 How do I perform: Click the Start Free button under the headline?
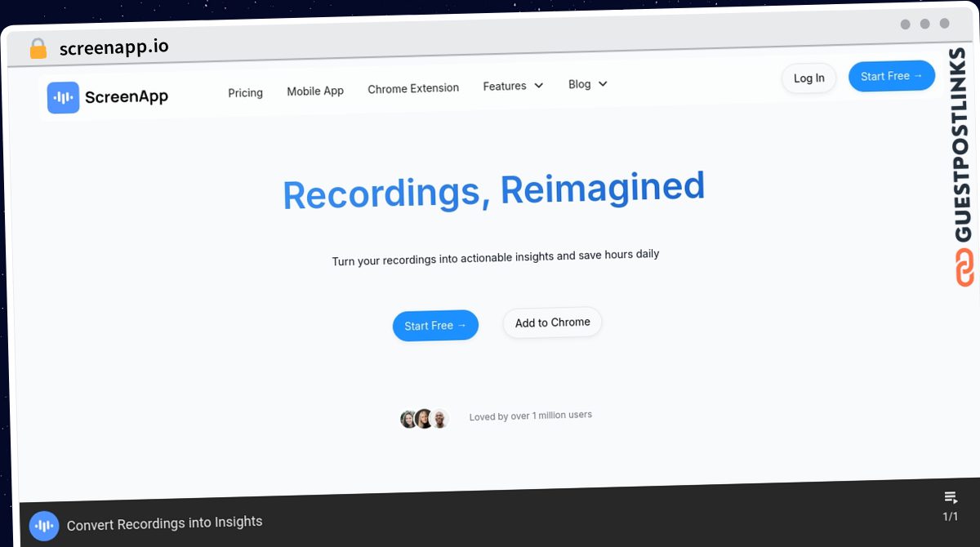click(435, 326)
